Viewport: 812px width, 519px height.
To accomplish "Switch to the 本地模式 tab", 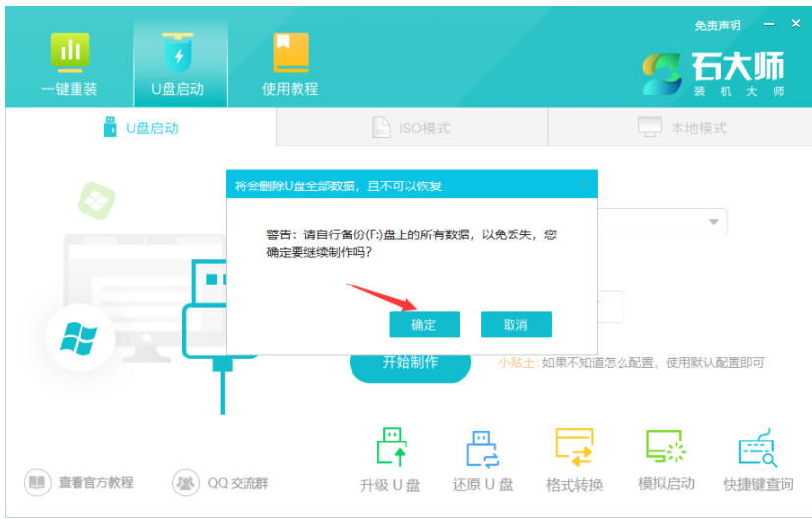I will (682, 129).
